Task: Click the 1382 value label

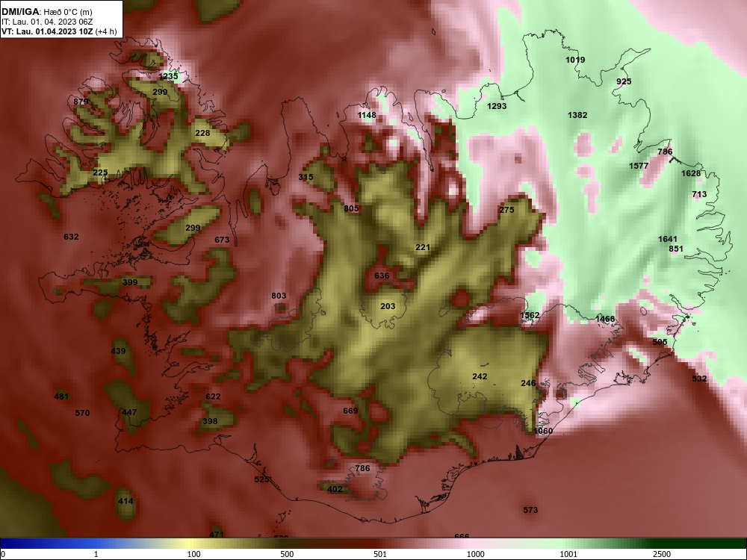Action: [577, 115]
